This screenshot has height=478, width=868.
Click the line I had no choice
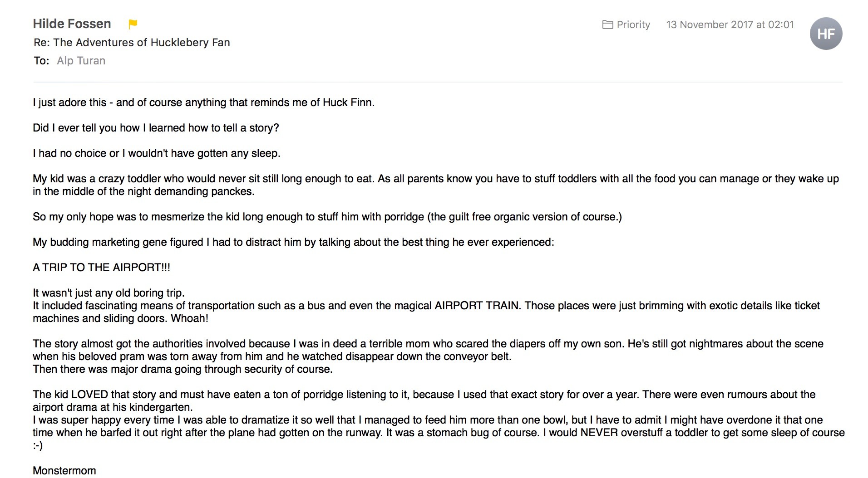[x=157, y=153]
